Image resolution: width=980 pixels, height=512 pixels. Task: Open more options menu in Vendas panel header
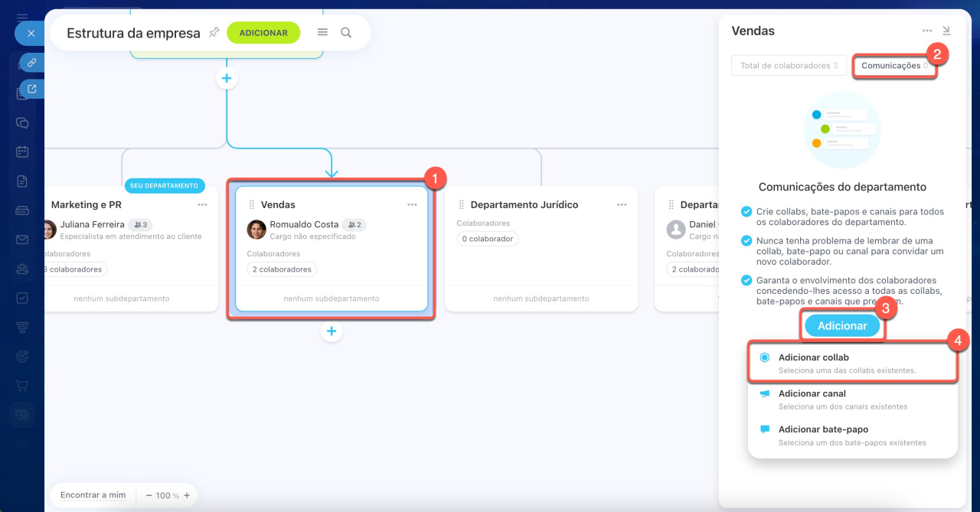pyautogui.click(x=927, y=31)
